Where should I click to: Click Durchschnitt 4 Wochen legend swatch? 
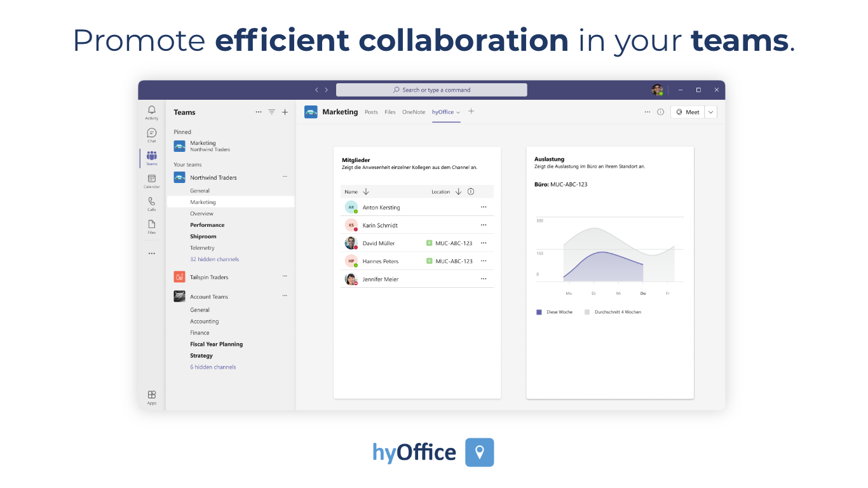(587, 312)
